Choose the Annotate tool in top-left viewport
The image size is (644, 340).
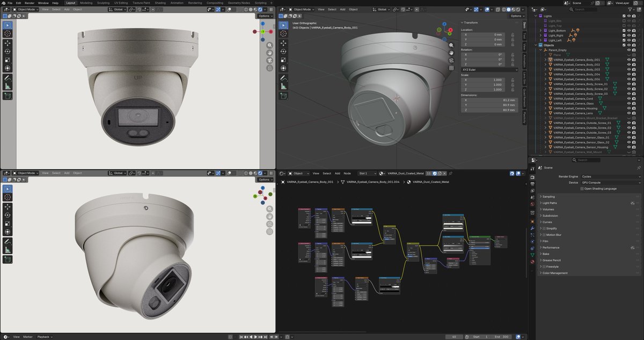[x=8, y=78]
